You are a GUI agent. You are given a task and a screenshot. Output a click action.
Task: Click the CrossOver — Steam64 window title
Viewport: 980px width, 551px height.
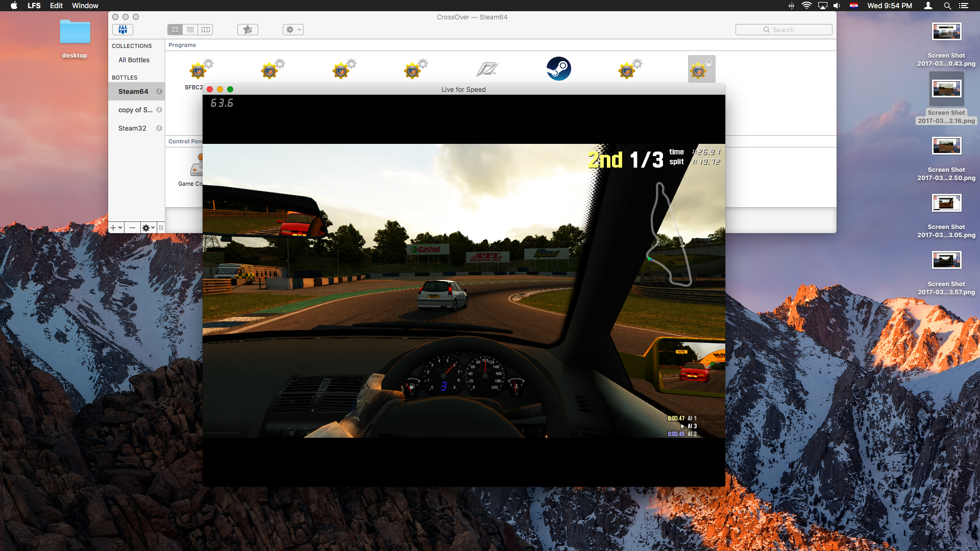(472, 17)
